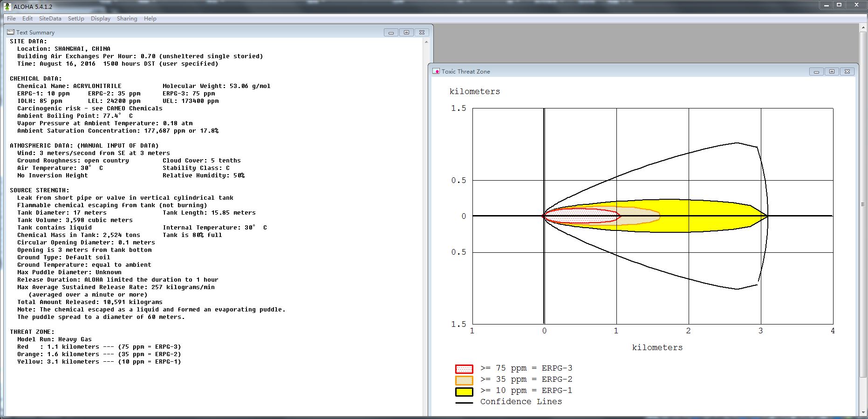Click 'Stability Class: C' text
868x419 pixels.
pyautogui.click(x=196, y=168)
